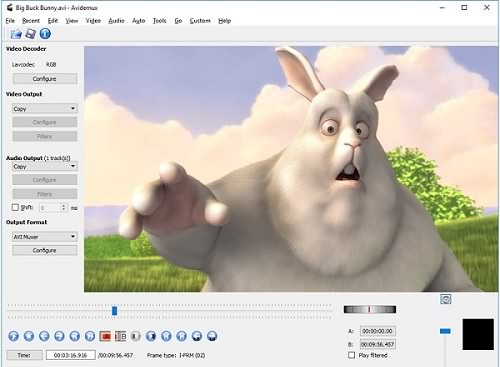Open the Audio menu
This screenshot has width=500, height=367.
[116, 21]
